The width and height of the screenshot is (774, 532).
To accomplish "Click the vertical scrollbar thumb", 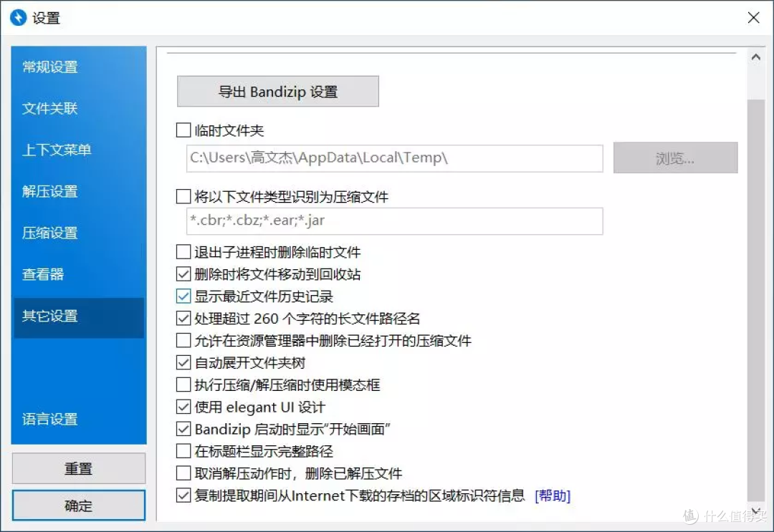I will [755, 300].
